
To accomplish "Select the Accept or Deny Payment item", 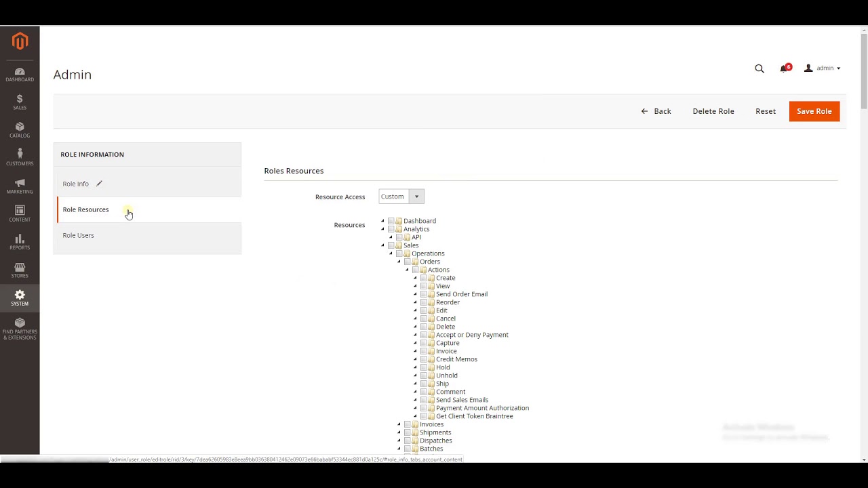I will tap(472, 335).
